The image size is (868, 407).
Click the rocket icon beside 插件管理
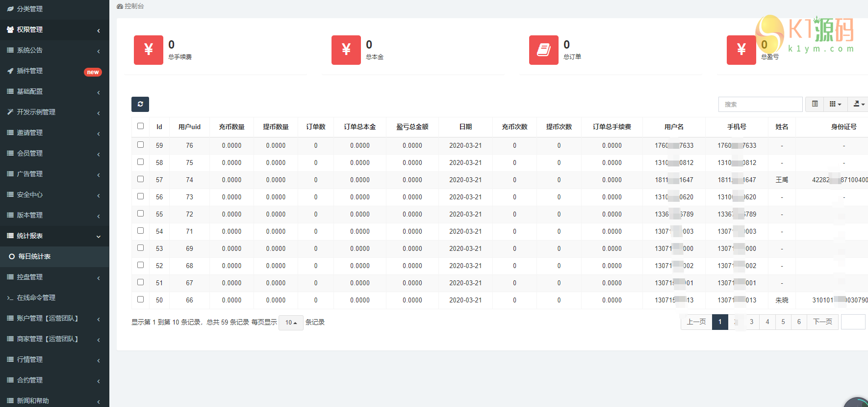[x=10, y=71]
